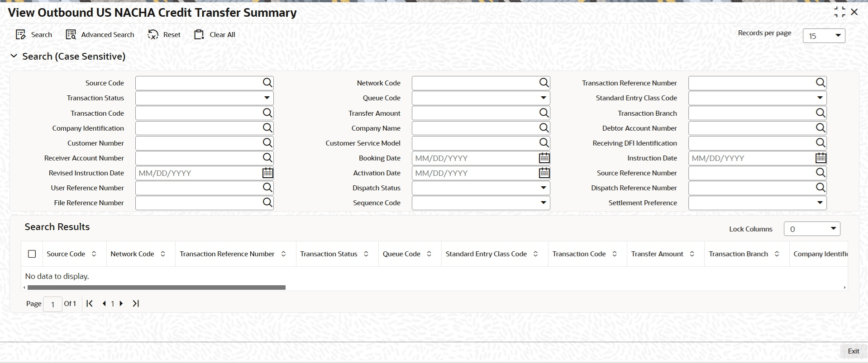
Task: Open calendar for Revised Instruction Date
Action: (x=267, y=173)
